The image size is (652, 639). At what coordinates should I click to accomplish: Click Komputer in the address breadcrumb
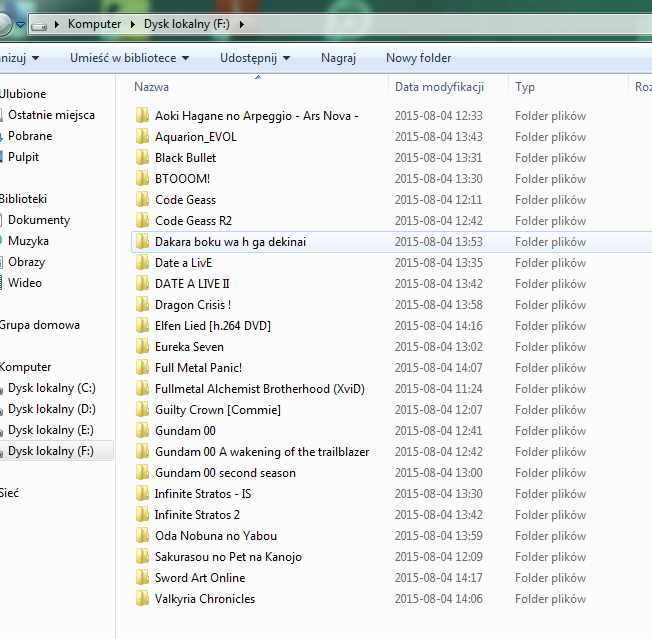point(94,24)
